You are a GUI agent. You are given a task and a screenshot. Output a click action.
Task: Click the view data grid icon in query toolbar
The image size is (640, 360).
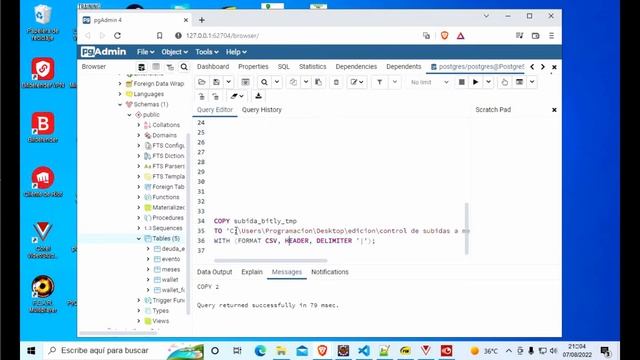(x=245, y=82)
